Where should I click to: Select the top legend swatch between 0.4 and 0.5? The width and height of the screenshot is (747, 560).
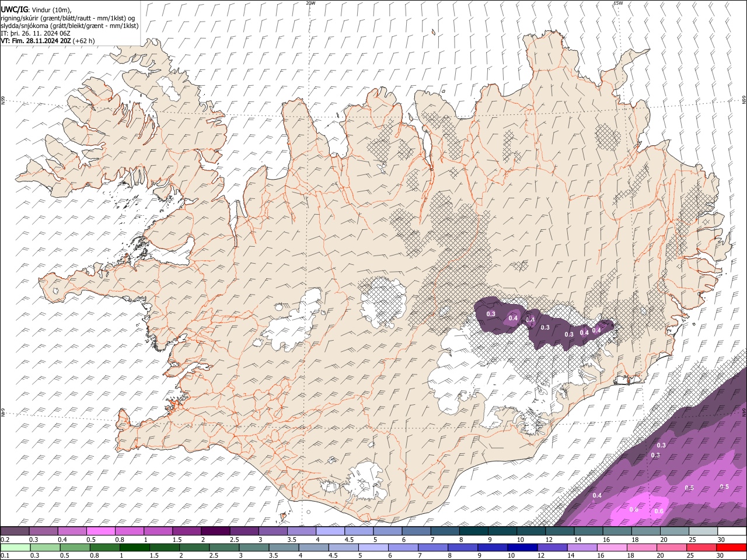(x=72, y=531)
